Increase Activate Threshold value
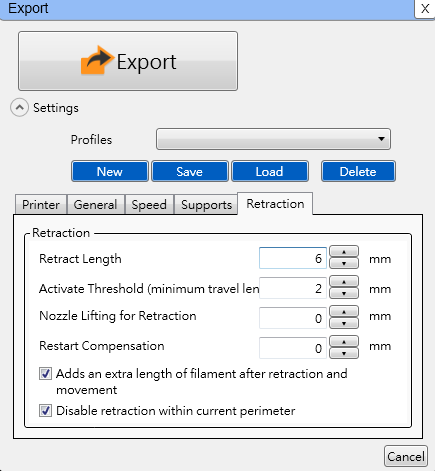The width and height of the screenshot is (435, 471). [x=344, y=282]
